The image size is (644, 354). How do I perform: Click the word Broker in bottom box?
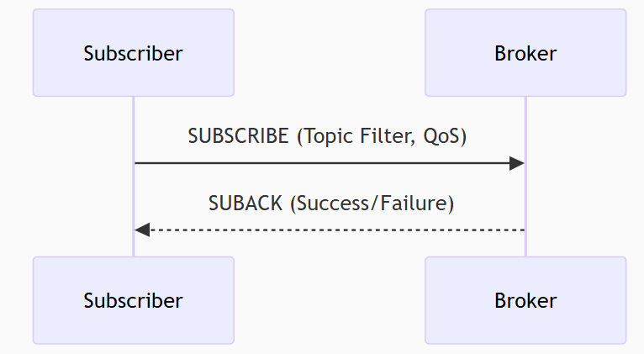(x=525, y=301)
